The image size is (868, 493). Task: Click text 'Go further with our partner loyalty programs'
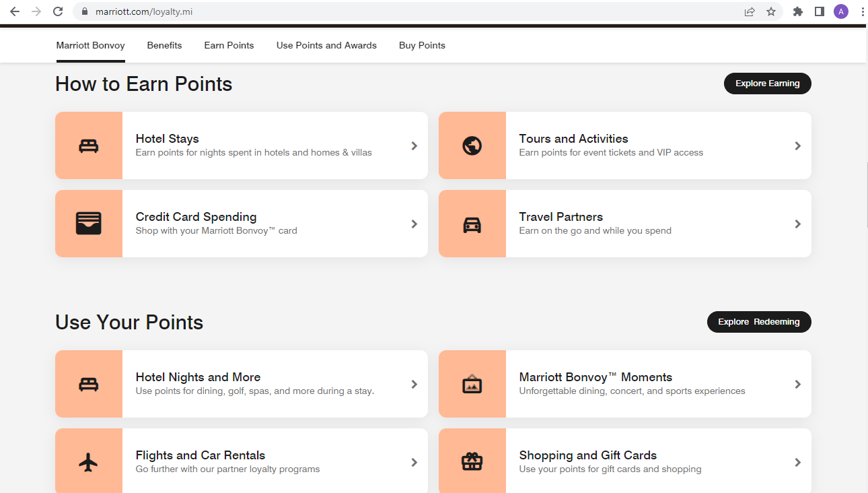tap(227, 469)
